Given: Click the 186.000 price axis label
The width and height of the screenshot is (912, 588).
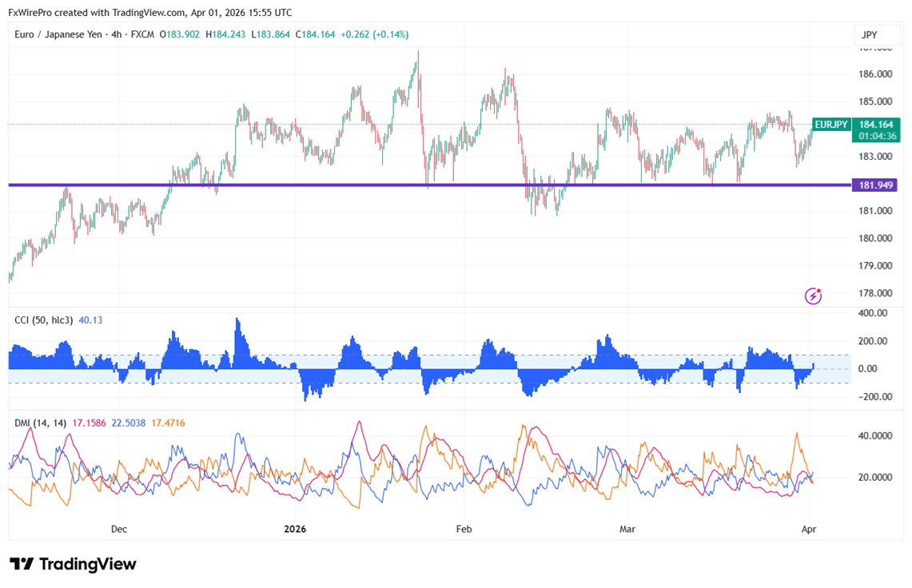Looking at the screenshot, I should coord(875,73).
